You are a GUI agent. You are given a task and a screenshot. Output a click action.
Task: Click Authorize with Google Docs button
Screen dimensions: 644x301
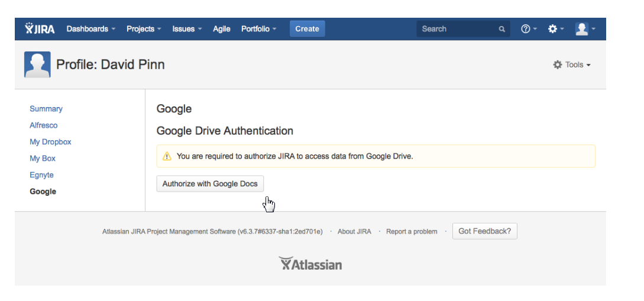tap(210, 184)
